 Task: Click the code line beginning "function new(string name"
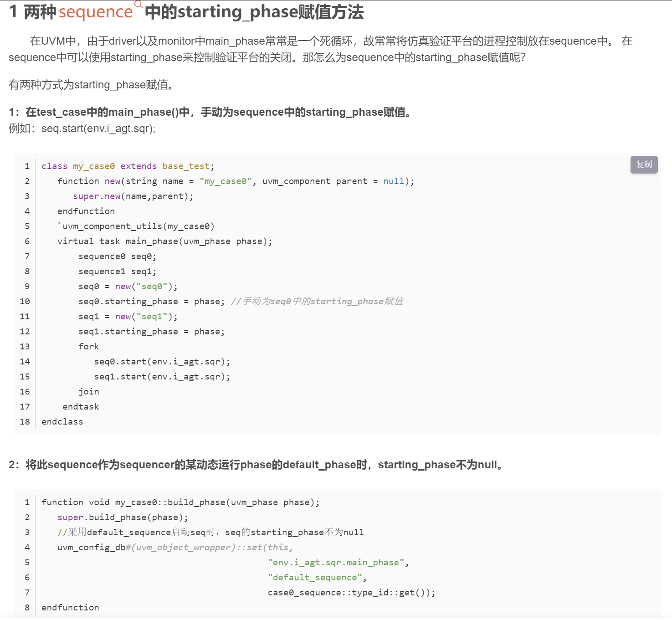click(236, 181)
